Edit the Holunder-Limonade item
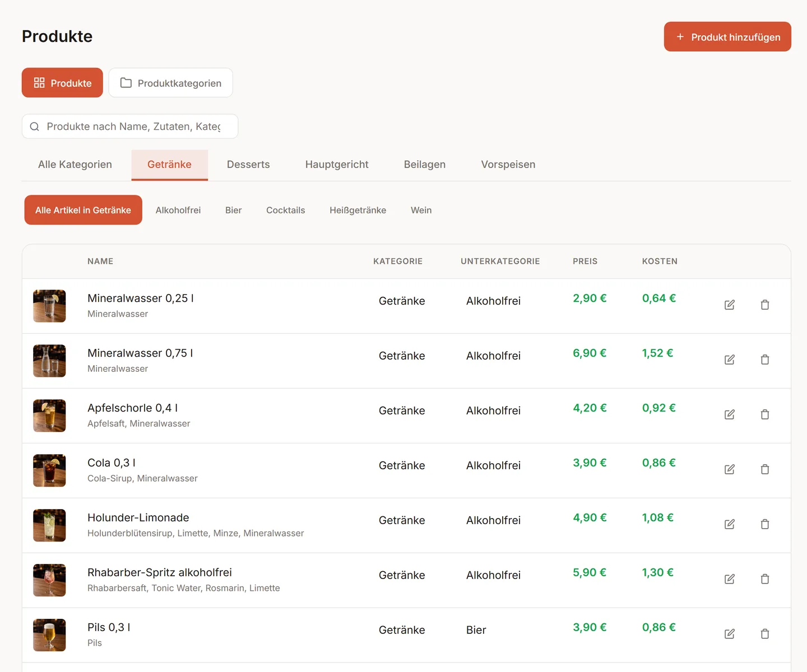This screenshot has height=672, width=807. [x=729, y=525]
